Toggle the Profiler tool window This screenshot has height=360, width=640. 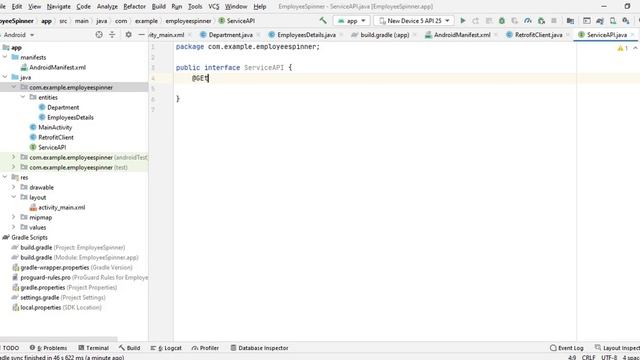(205, 348)
